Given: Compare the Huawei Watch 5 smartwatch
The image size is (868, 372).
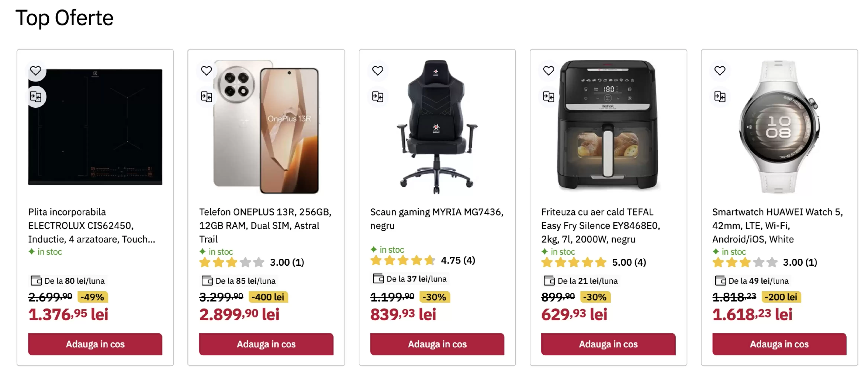Looking at the screenshot, I should click(720, 97).
